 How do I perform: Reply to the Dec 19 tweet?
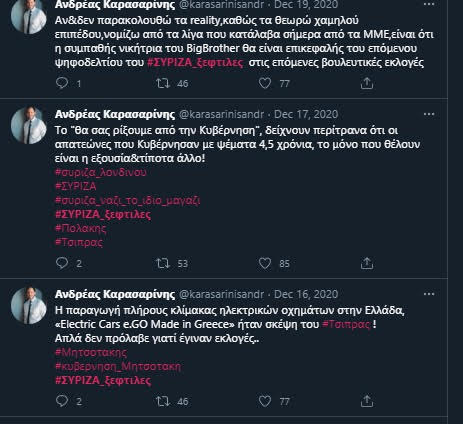[x=62, y=83]
